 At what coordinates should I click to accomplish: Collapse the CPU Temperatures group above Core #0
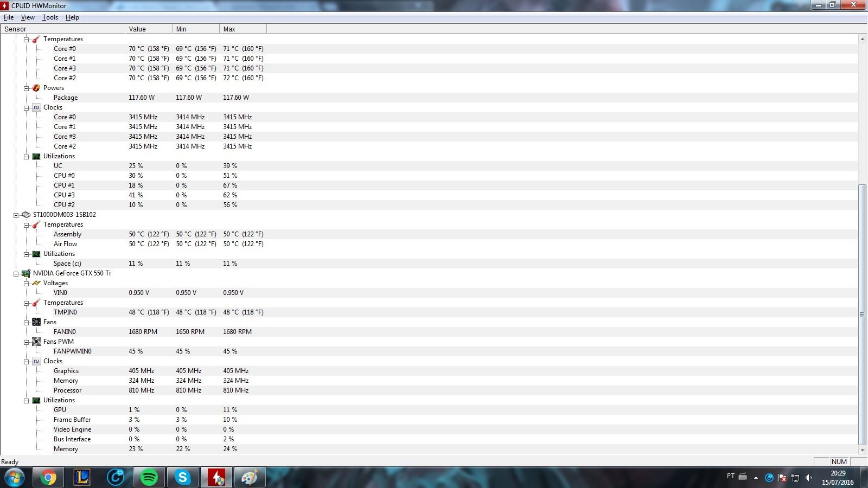26,40
